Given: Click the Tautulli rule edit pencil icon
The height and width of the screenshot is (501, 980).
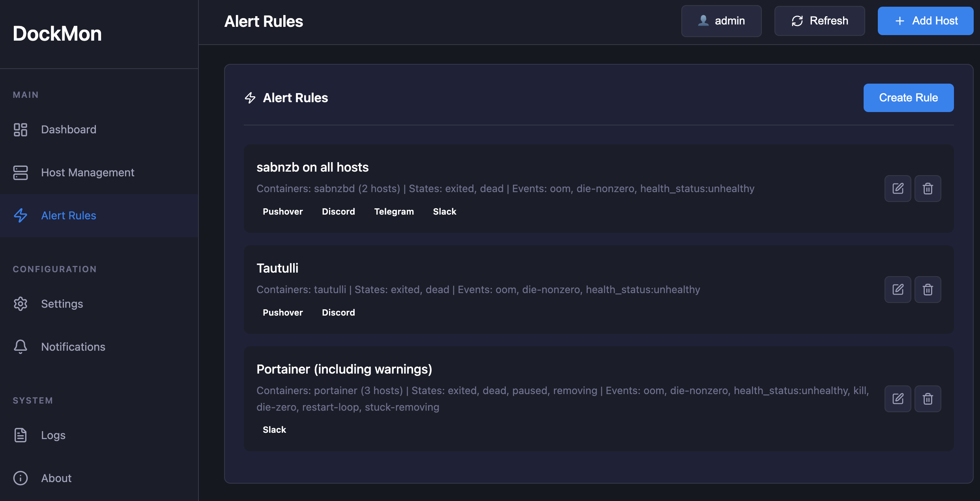Looking at the screenshot, I should point(898,290).
